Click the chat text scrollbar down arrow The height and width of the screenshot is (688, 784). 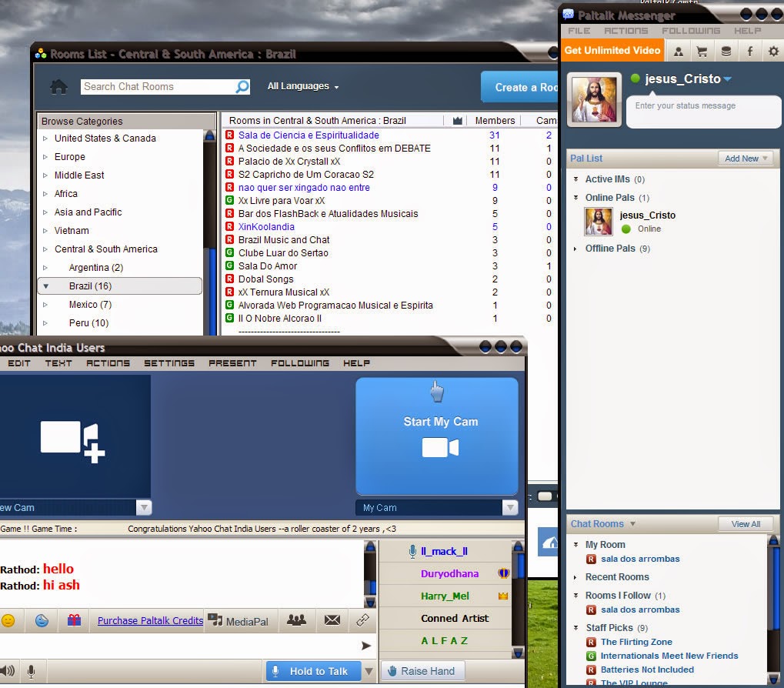pyautogui.click(x=371, y=602)
